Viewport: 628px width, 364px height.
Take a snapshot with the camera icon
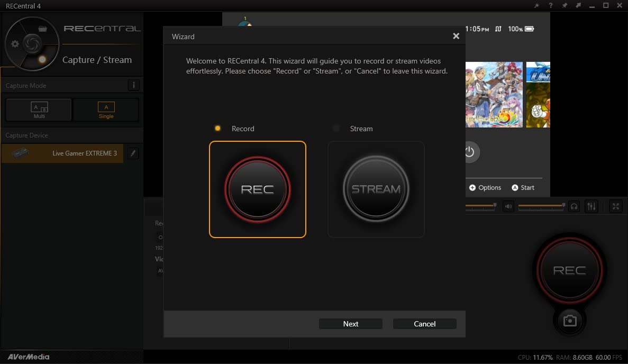570,321
